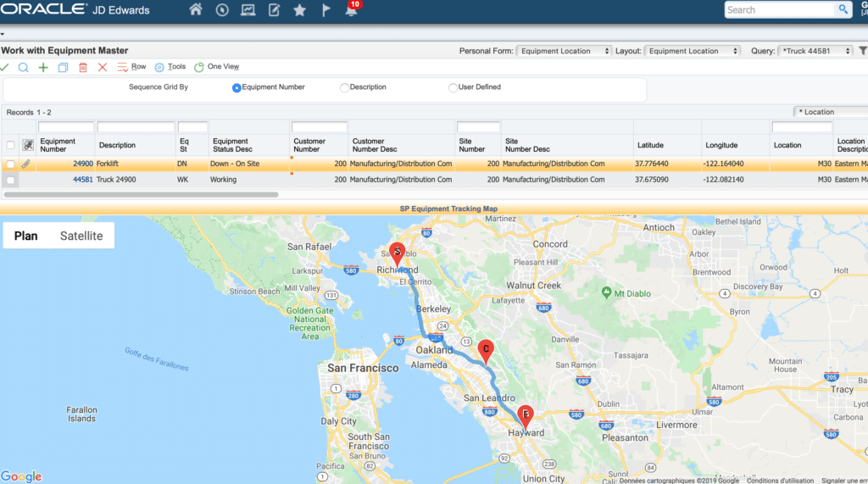Click in the header Search field

tap(780, 9)
